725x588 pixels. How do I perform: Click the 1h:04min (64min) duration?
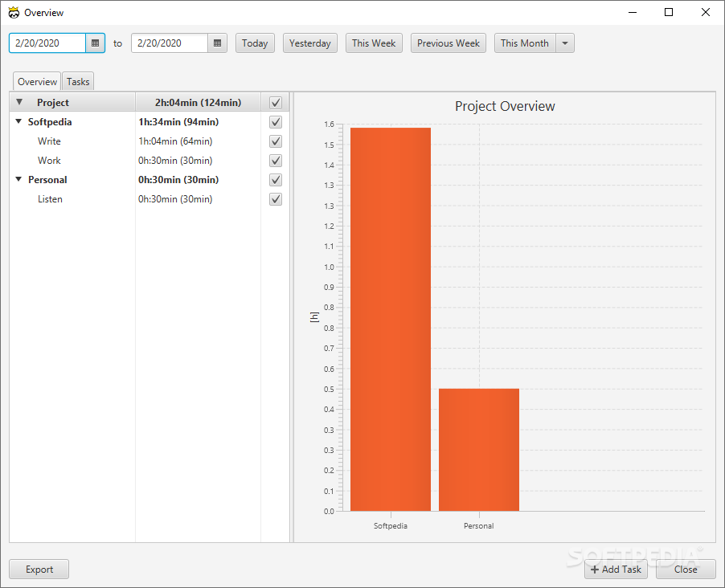point(175,141)
